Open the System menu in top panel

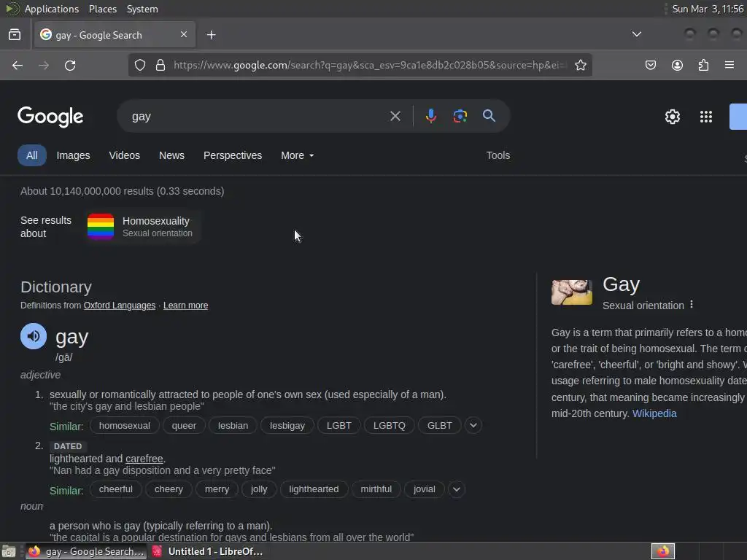142,9
